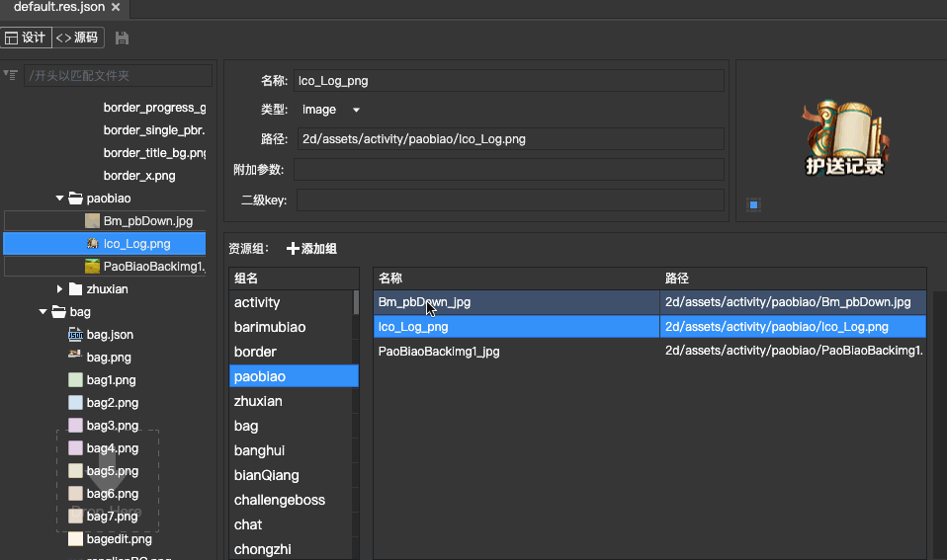Select the activity group
Viewport: 947px width, 560px height.
pyautogui.click(x=291, y=302)
